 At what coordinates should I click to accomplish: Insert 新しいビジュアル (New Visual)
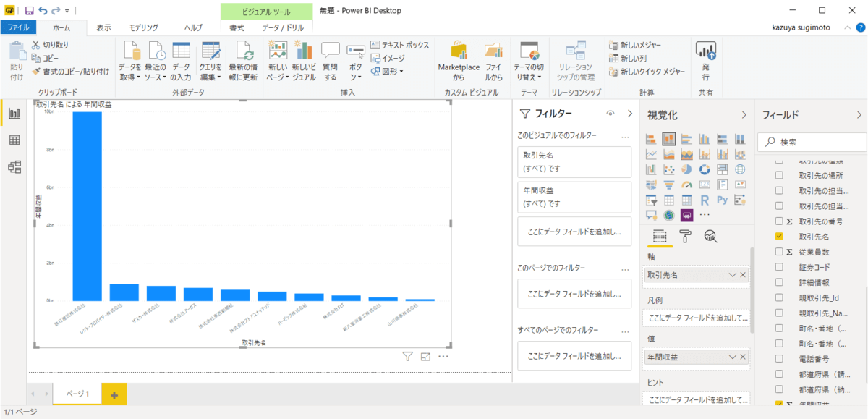coord(304,61)
